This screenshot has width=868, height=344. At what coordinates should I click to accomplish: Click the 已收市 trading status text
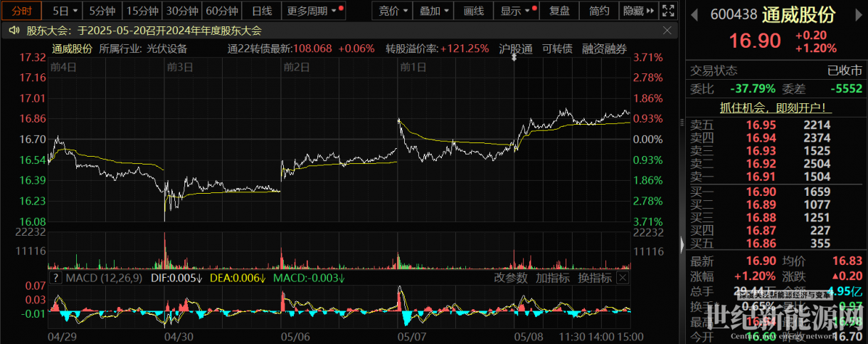point(845,71)
